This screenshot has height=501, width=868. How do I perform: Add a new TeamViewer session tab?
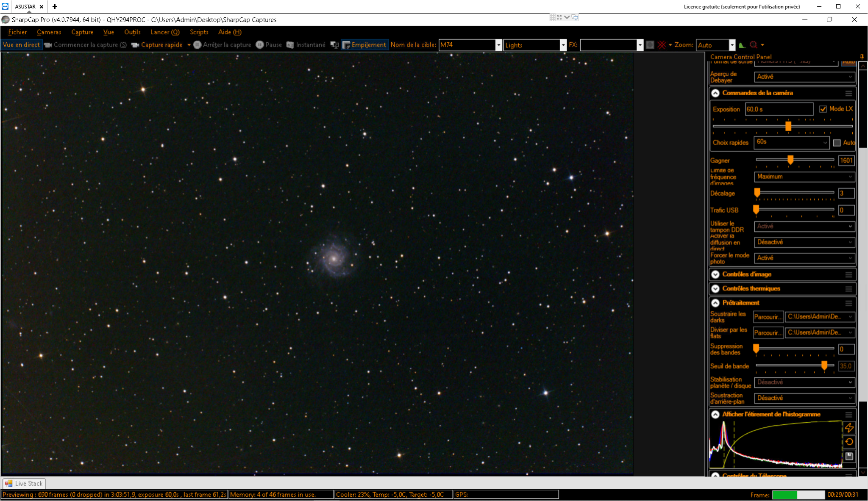[55, 6]
